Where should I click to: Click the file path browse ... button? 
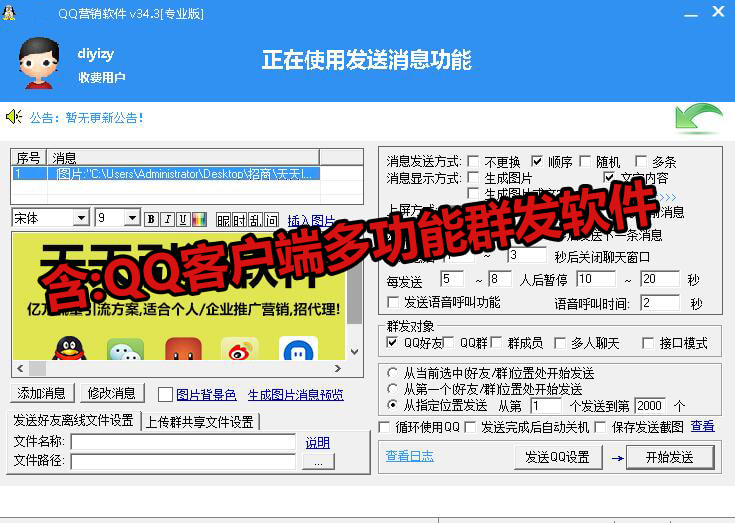(x=318, y=462)
